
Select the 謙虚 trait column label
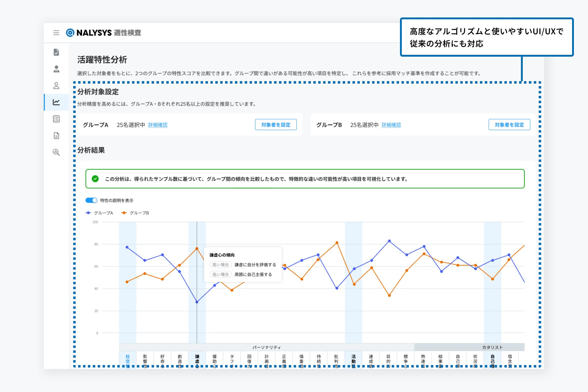(x=197, y=361)
